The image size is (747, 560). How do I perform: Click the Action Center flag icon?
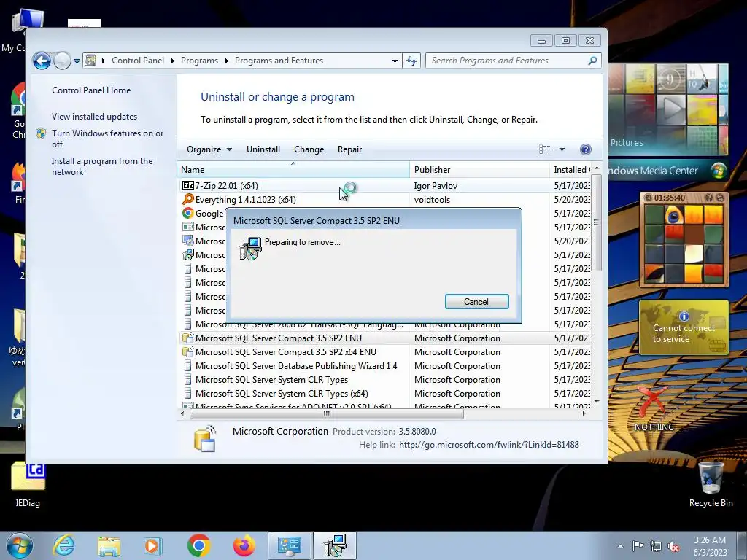click(638, 546)
